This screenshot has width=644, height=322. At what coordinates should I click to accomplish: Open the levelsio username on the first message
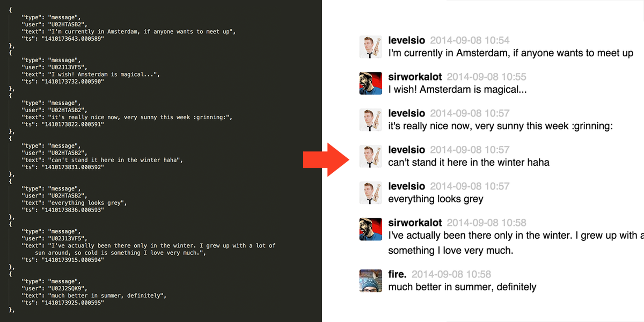[406, 41]
